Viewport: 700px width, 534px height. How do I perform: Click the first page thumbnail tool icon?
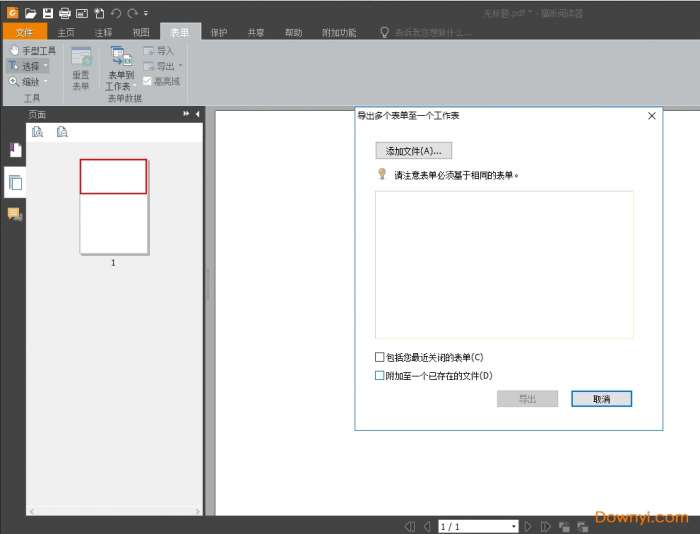point(38,131)
